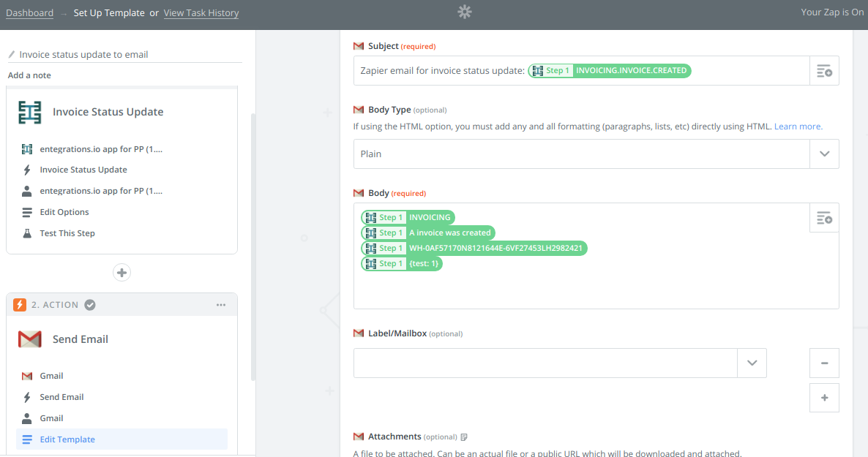This screenshot has height=457, width=868.
Task: Open View Task History link
Action: click(x=201, y=12)
